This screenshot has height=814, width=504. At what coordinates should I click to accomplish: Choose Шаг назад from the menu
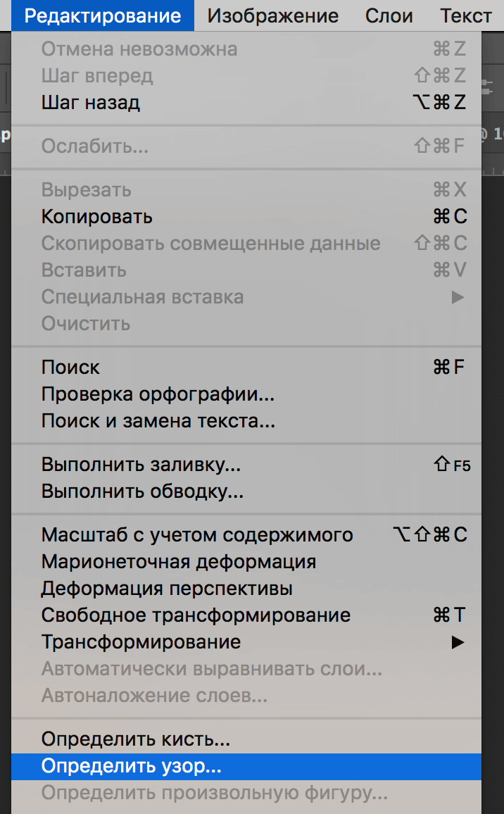[x=91, y=103]
